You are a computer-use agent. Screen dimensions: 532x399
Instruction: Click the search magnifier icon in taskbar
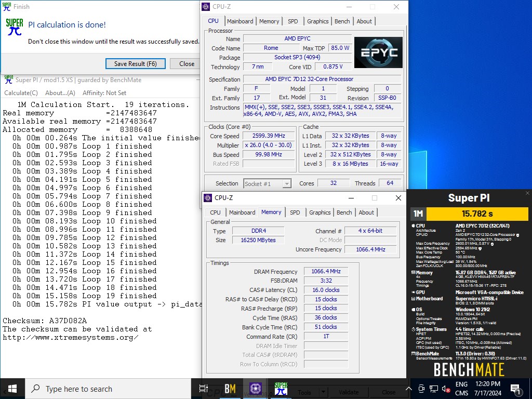click(x=35, y=389)
